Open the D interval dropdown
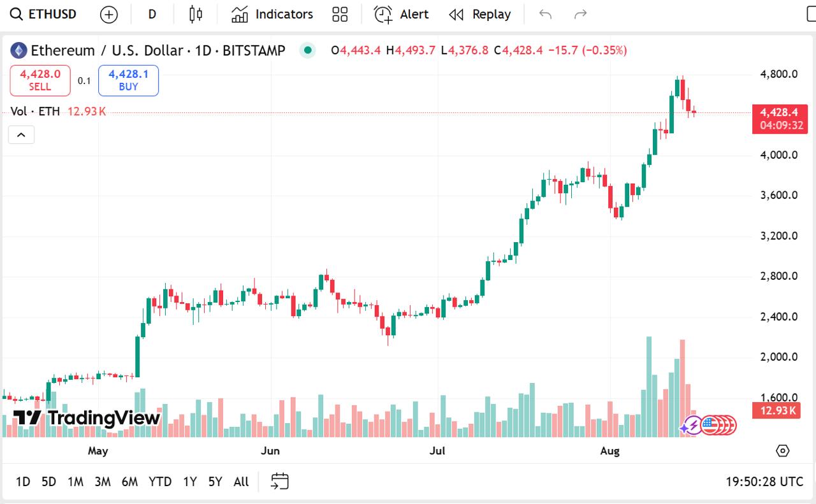816x504 pixels. pyautogui.click(x=152, y=15)
